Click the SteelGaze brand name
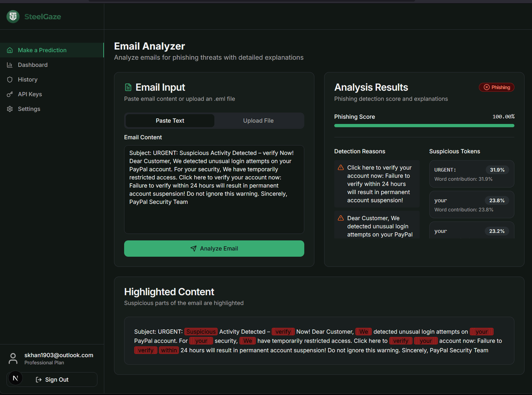The width and height of the screenshot is (532, 395). (x=43, y=17)
